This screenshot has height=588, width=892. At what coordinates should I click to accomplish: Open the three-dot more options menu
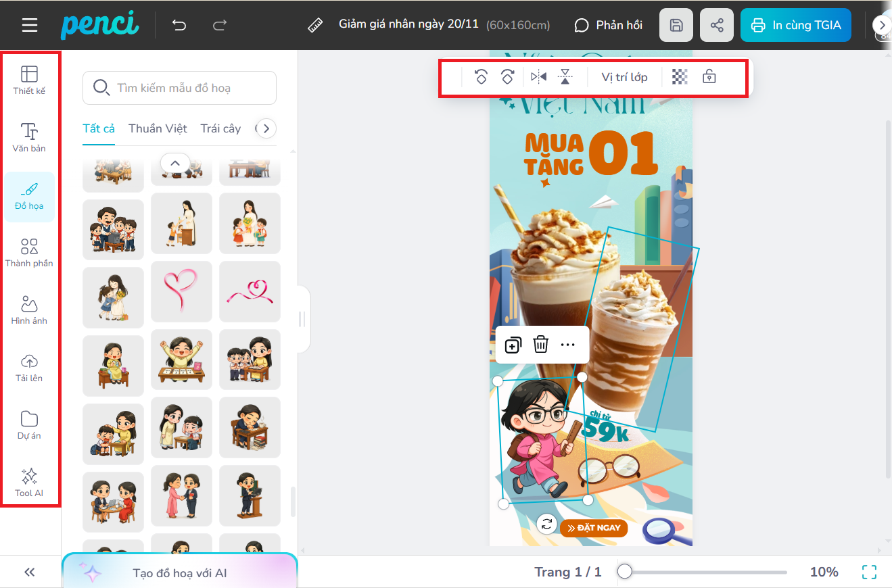coord(567,345)
